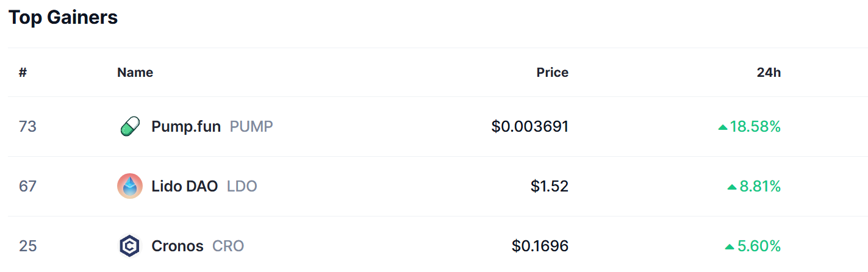Sort by Price column header

pyautogui.click(x=553, y=73)
